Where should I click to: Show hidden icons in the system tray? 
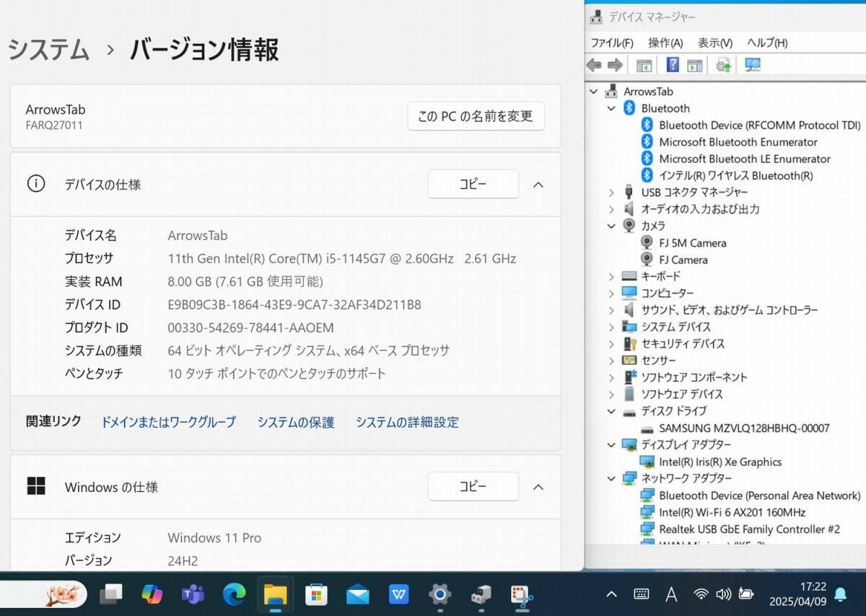coord(611,594)
